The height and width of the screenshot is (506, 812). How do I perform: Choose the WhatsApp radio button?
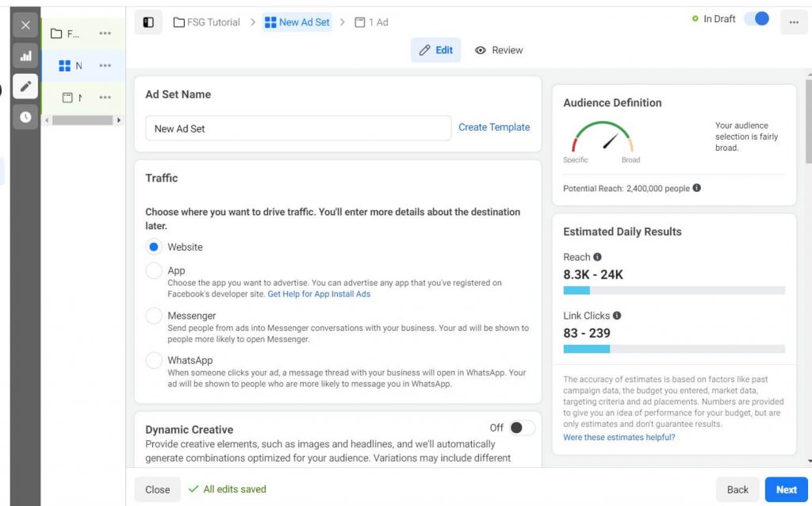[x=154, y=360]
